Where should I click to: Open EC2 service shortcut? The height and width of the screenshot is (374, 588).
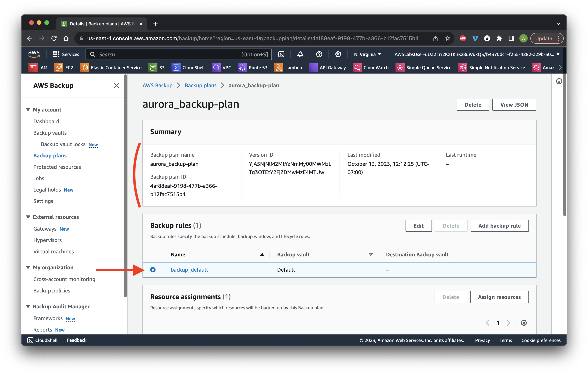64,67
